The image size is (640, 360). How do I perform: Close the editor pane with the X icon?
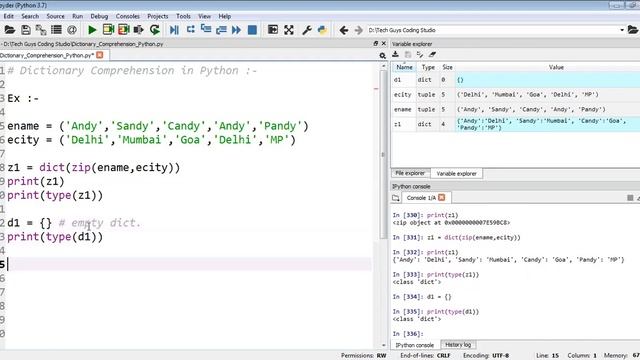(384, 43)
